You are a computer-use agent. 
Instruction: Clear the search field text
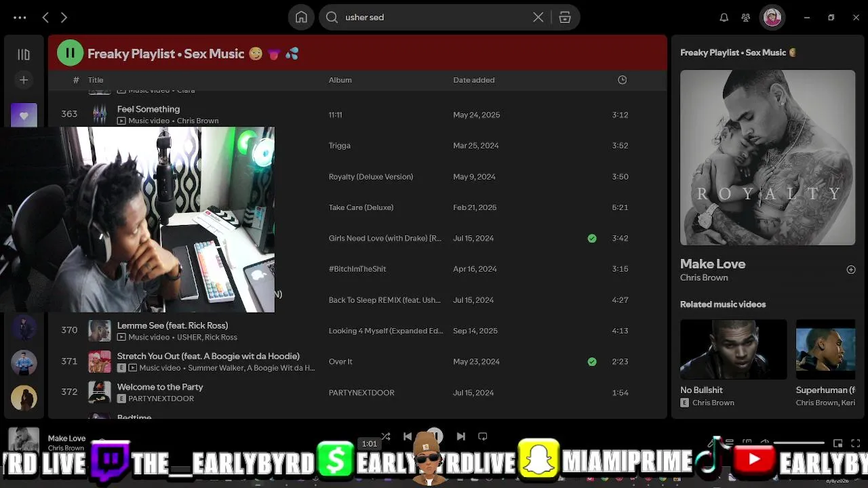[x=538, y=18]
